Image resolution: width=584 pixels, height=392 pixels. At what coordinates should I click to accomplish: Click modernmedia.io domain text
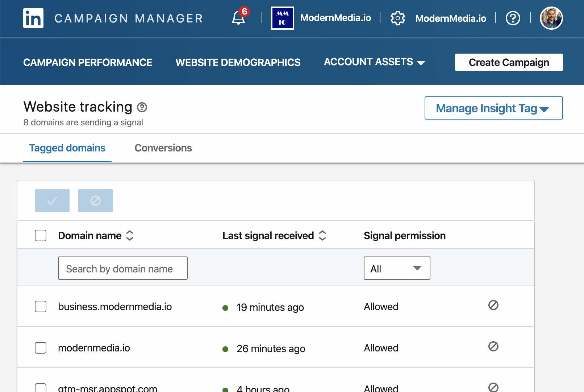(x=94, y=348)
